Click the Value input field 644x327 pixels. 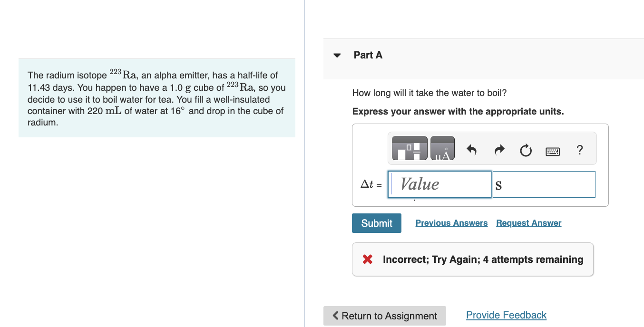click(x=439, y=184)
